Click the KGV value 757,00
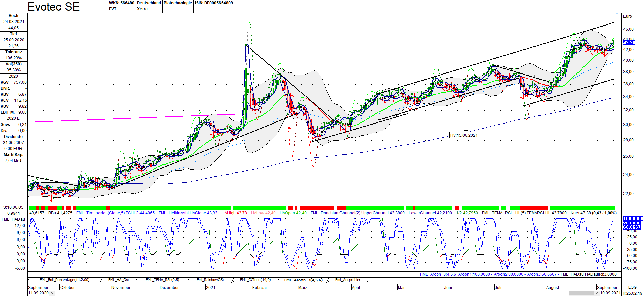This screenshot has height=296, width=644. (x=20, y=82)
